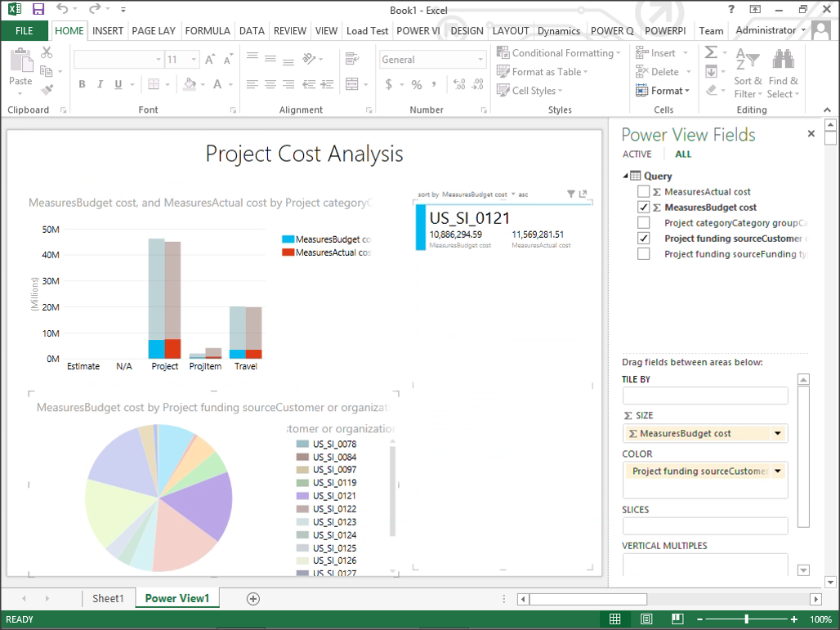The image size is (840, 630).
Task: Apply Italic text formatting
Action: pyautogui.click(x=101, y=84)
